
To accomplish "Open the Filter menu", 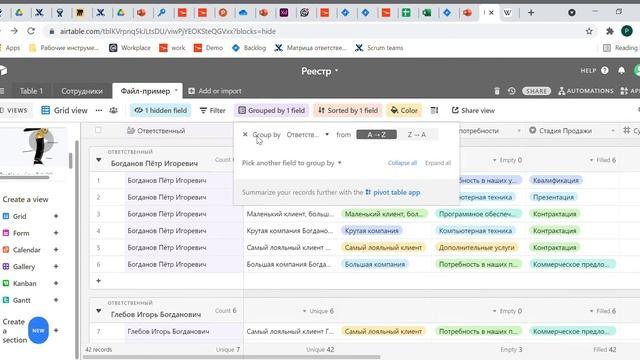I will (213, 110).
